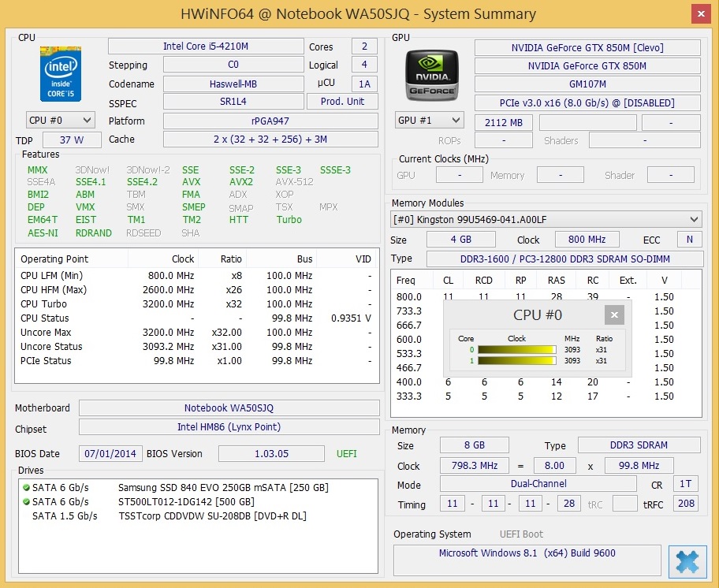Image resolution: width=719 pixels, height=588 pixels.
Task: Click the Notebook WA50SJQ motherboard field
Action: [x=229, y=408]
